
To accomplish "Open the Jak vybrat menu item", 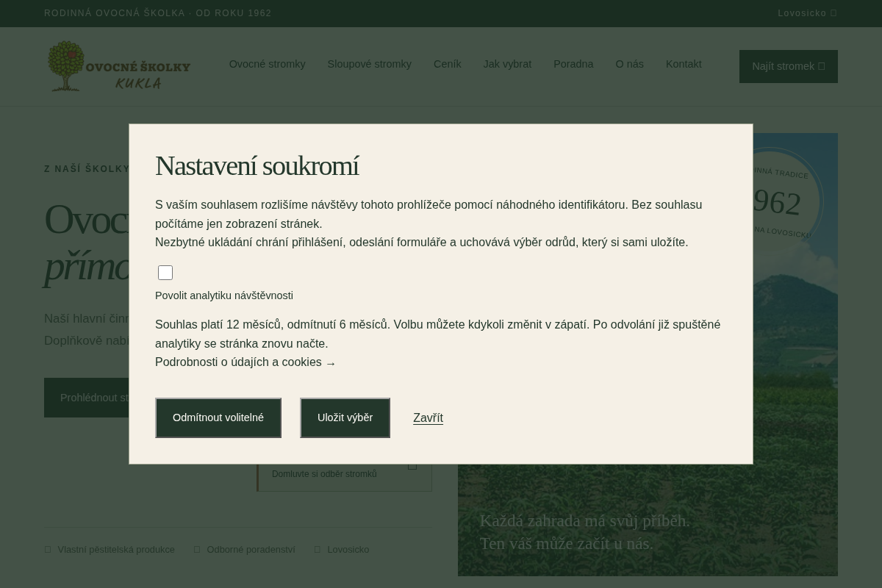I will click(x=507, y=64).
